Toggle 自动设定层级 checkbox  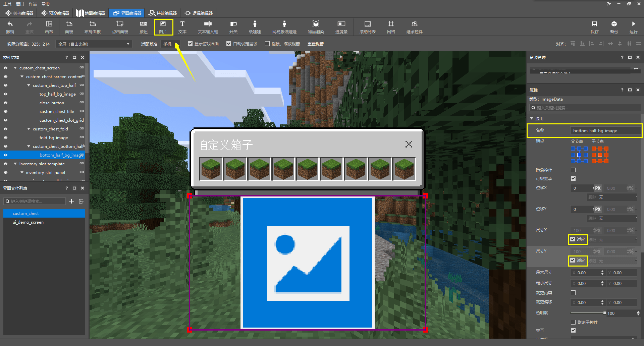[x=229, y=44]
